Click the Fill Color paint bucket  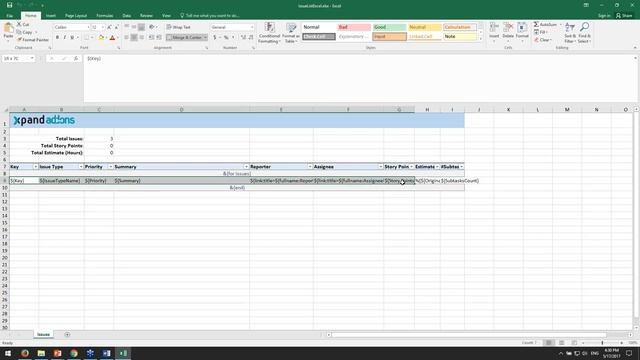coord(101,38)
